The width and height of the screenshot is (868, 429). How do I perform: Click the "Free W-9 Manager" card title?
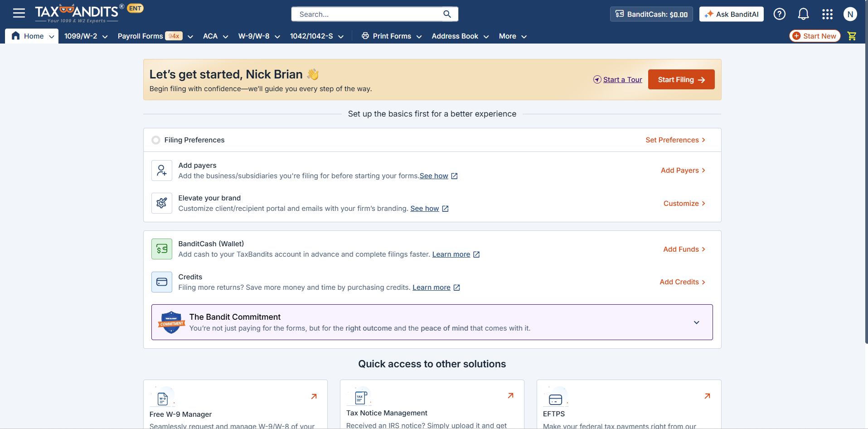point(180,414)
